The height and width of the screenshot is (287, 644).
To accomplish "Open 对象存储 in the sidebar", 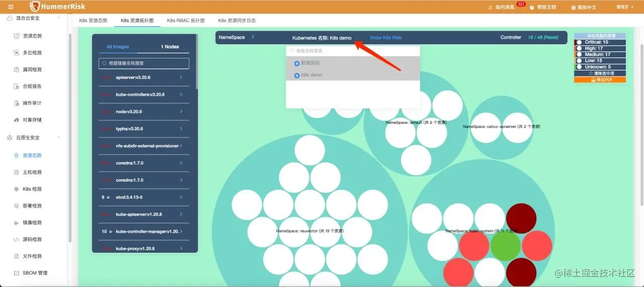I will click(32, 120).
